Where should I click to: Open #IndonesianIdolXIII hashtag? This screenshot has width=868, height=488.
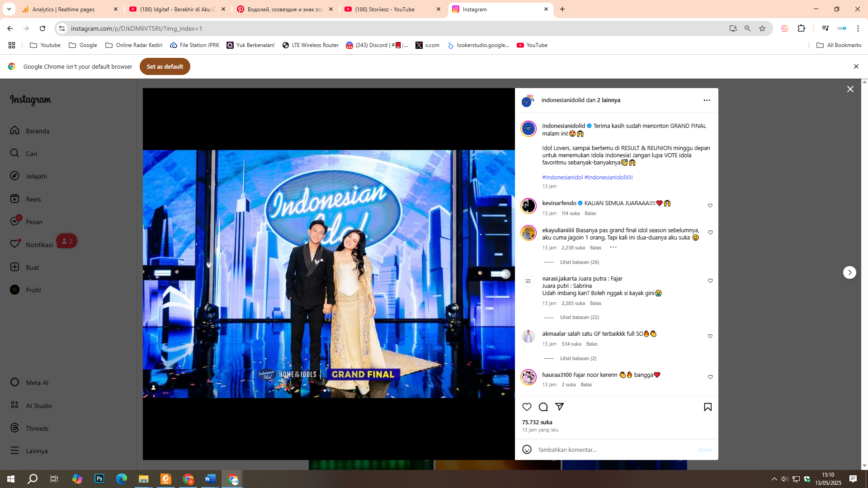[609, 177]
